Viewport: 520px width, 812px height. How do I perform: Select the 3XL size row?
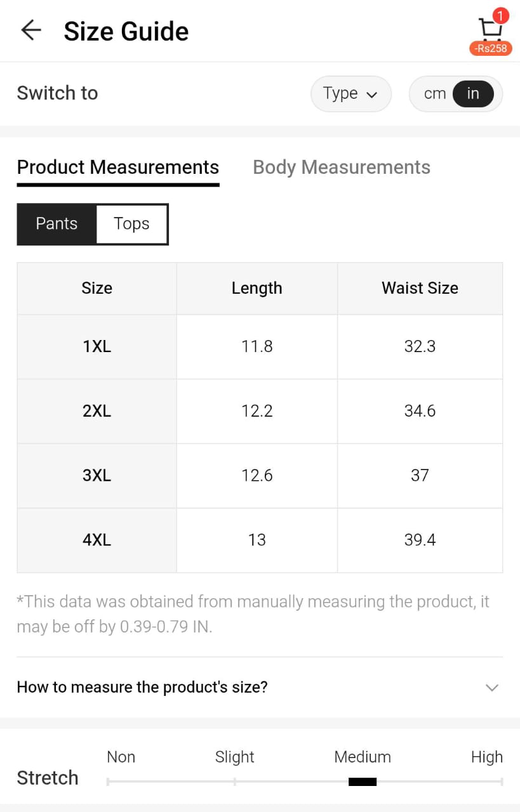(97, 475)
